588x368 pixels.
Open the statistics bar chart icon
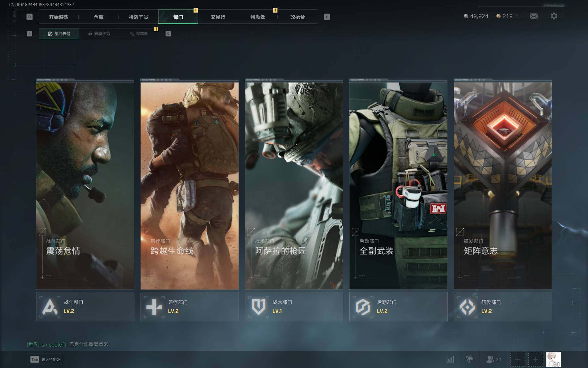pos(450,359)
